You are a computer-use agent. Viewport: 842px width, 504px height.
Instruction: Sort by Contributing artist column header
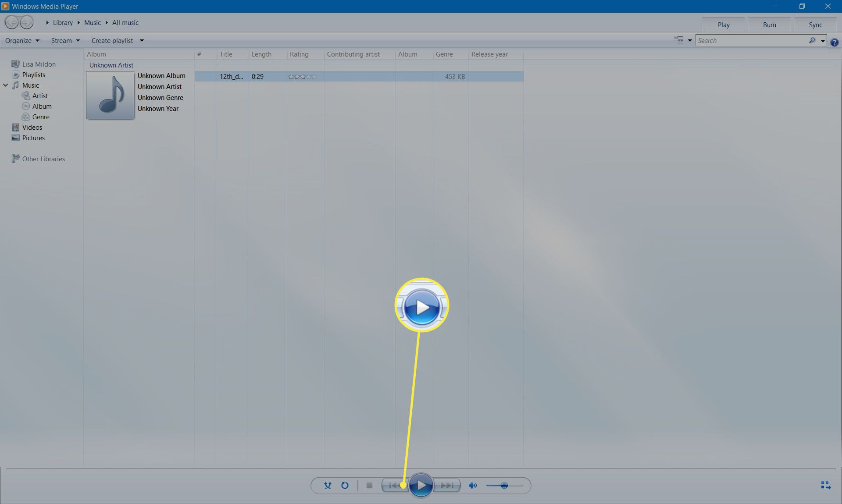360,54
